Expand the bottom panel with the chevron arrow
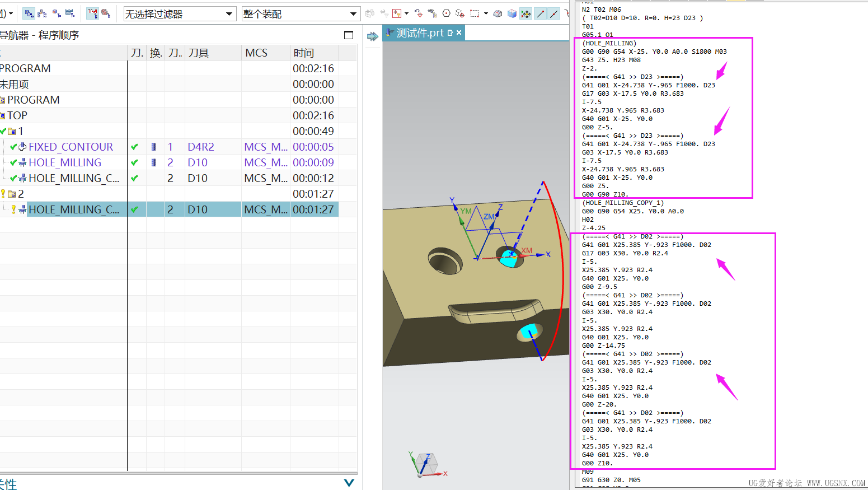The width and height of the screenshot is (868, 490). click(349, 483)
